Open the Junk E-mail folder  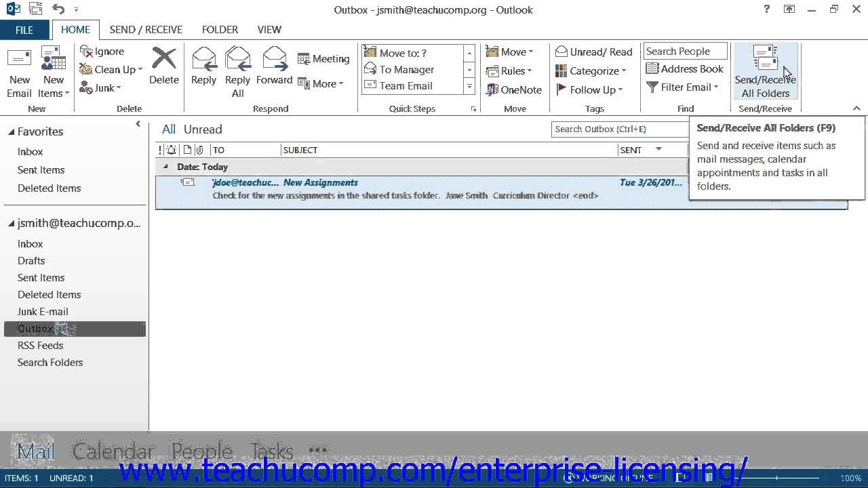point(43,312)
